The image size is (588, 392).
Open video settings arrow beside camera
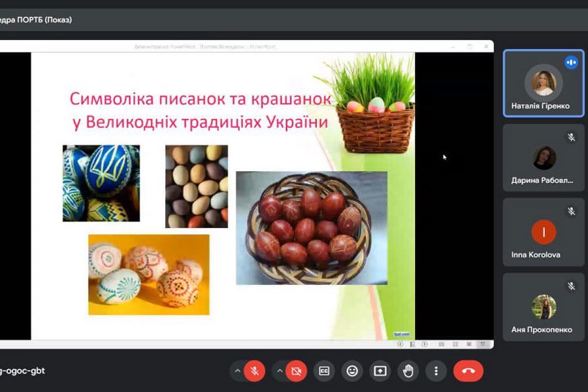(x=280, y=370)
